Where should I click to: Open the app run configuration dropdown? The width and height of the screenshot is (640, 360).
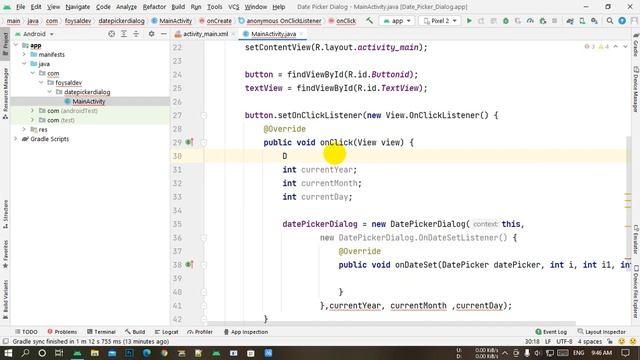pyautogui.click(x=396, y=20)
